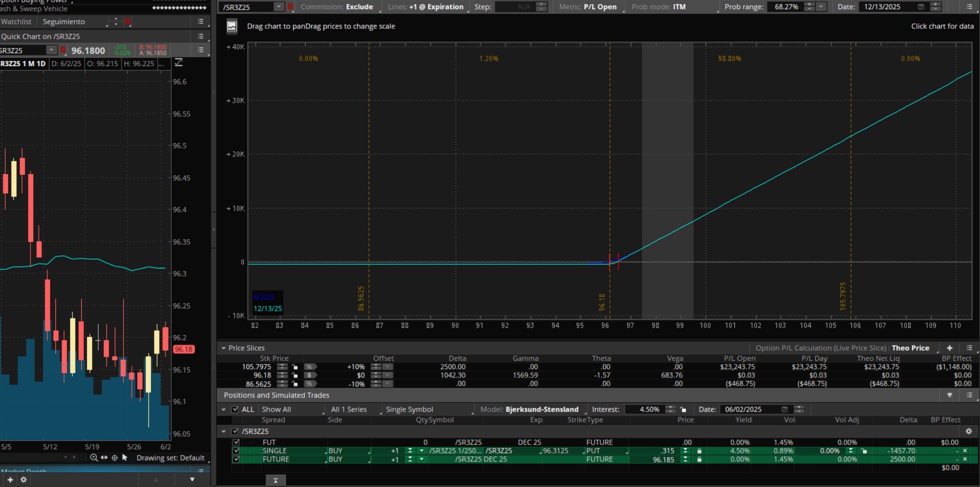The height and width of the screenshot is (487, 980).
Task: Select the pointer cursor tool below the quick chart
Action: click(x=125, y=458)
